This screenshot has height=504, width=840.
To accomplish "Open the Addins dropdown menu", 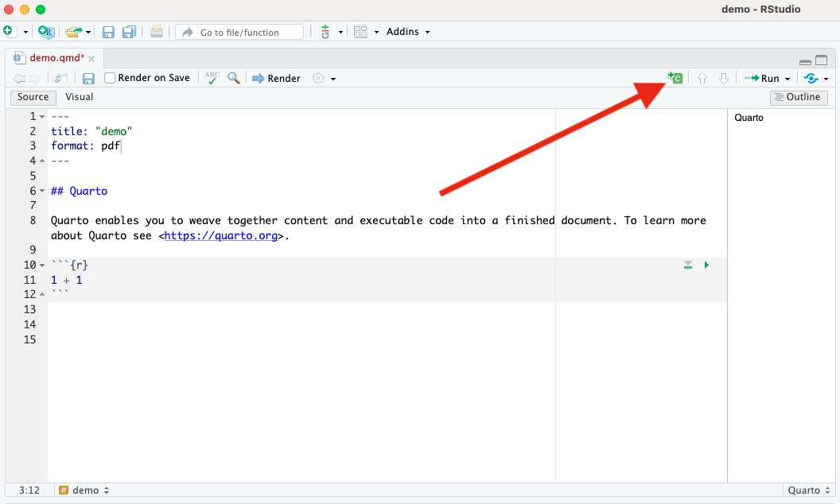I will [x=407, y=32].
